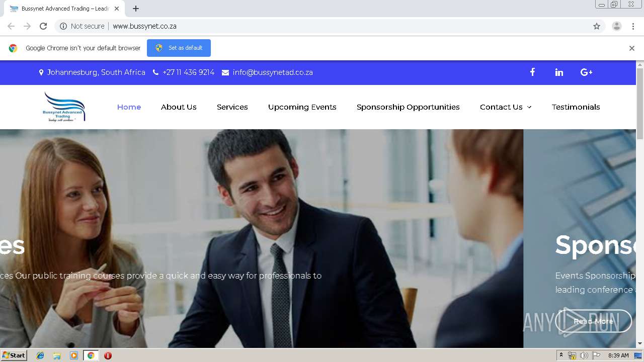Open Sponsorship Opportunities page
This screenshot has width=644, height=362.
click(x=408, y=107)
